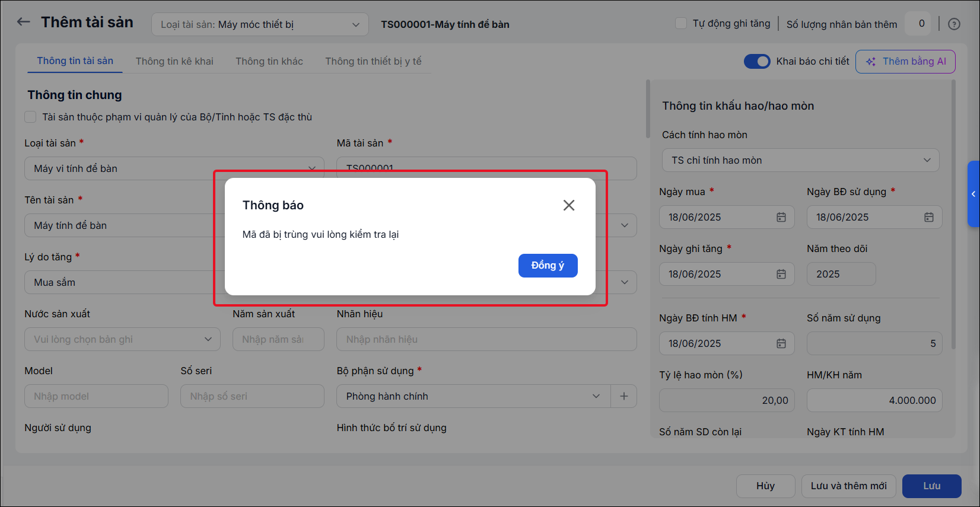Open calendar icon for Ngày BĐ sử dụng
980x507 pixels.
tap(929, 217)
